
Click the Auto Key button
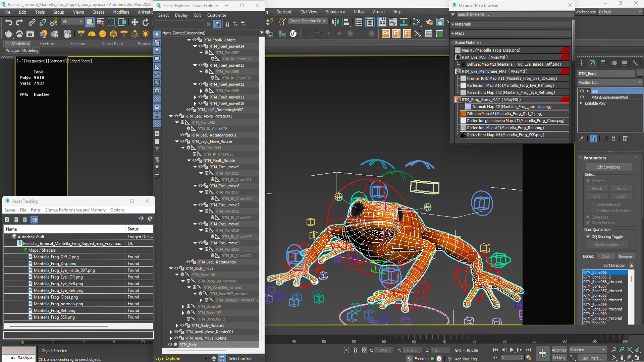pyautogui.click(x=559, y=350)
